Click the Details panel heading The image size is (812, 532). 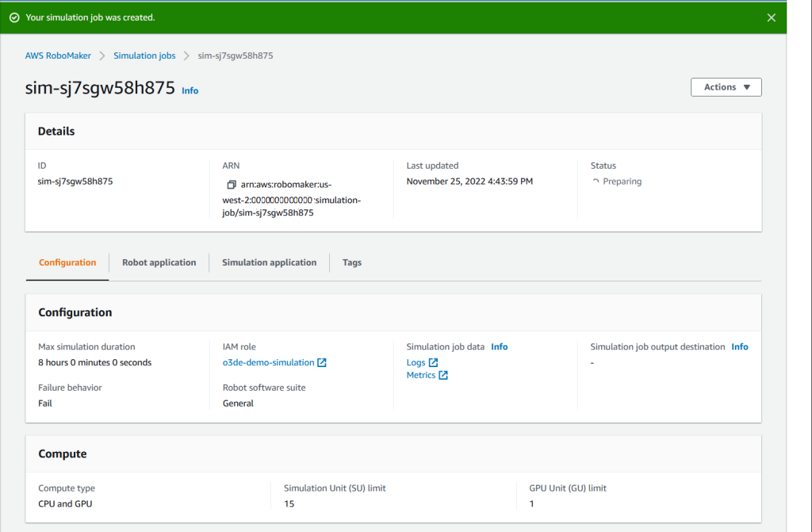[x=56, y=131]
